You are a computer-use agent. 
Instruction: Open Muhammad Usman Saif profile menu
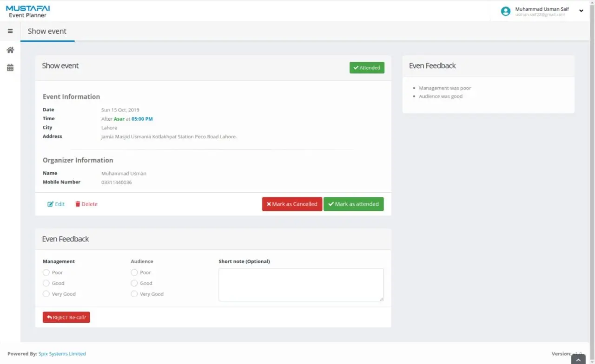pos(542,9)
